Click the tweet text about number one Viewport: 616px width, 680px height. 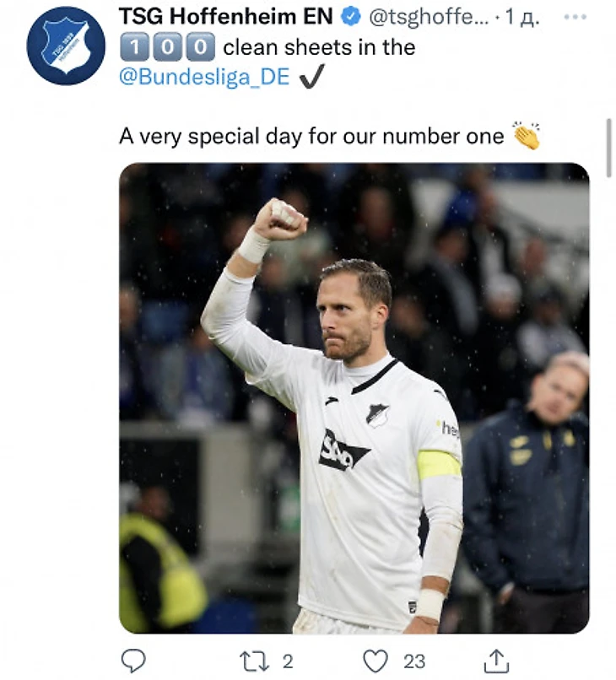point(311,136)
